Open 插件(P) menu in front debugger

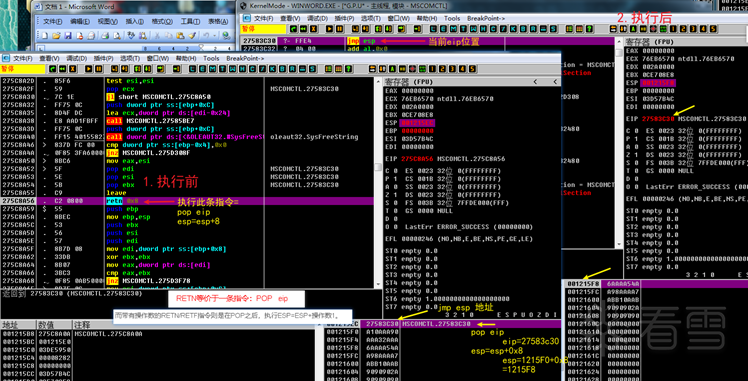(104, 58)
